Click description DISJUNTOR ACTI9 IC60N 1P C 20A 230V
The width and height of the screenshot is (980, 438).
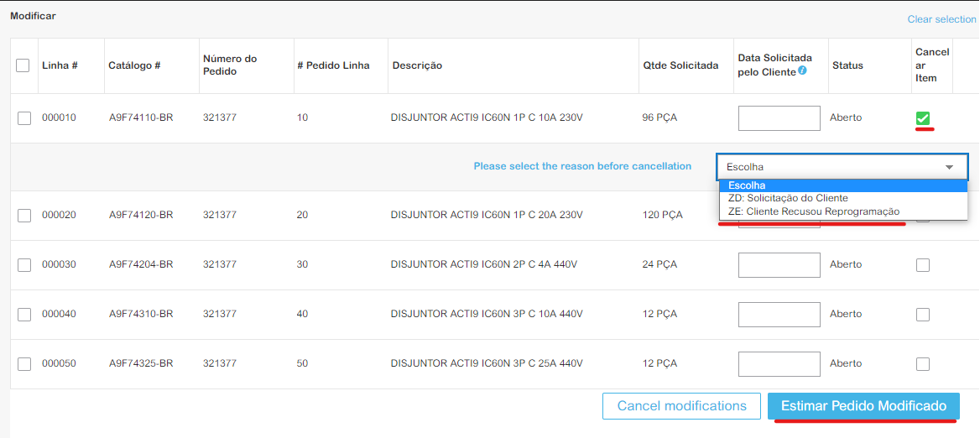pyautogui.click(x=487, y=215)
